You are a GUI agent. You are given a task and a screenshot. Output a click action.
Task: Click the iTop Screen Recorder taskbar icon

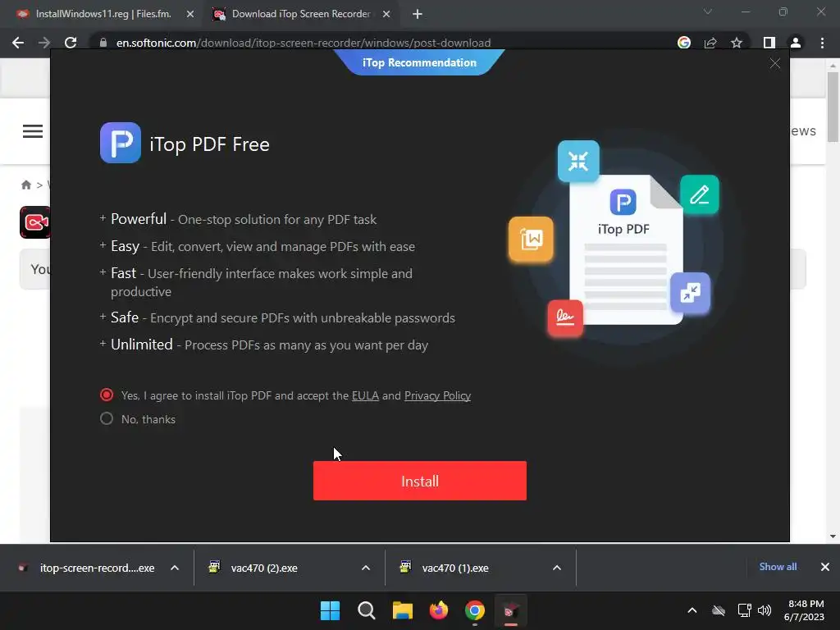(510, 610)
